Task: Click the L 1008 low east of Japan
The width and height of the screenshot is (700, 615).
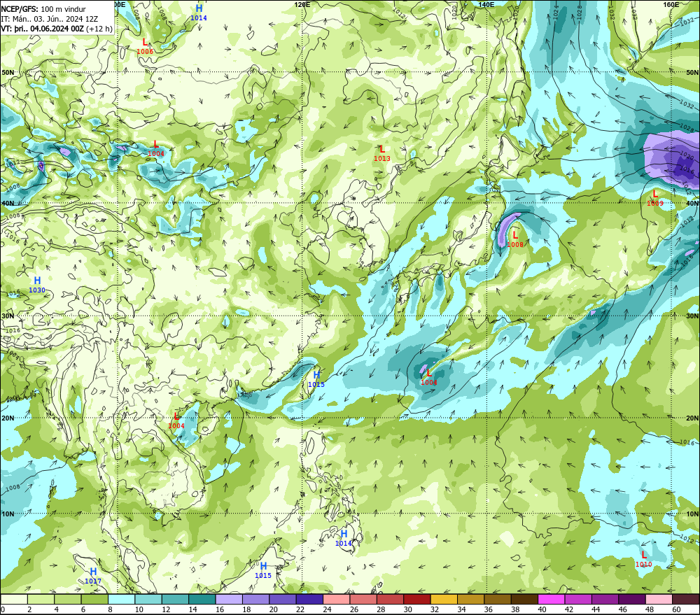Action: click(515, 239)
